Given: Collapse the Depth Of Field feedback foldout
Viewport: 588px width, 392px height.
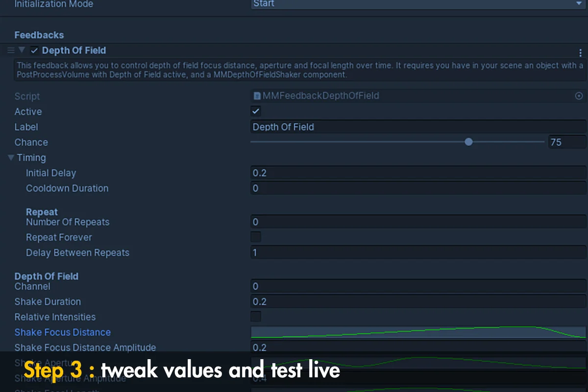Looking at the screenshot, I should 22,50.
